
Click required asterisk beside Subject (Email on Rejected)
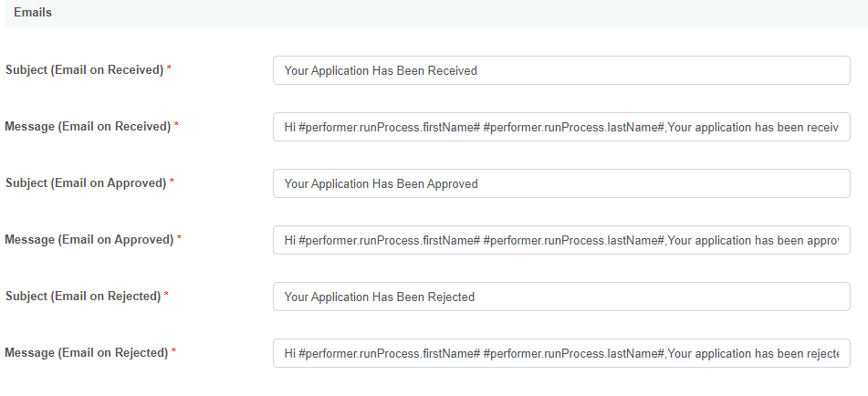tap(167, 296)
